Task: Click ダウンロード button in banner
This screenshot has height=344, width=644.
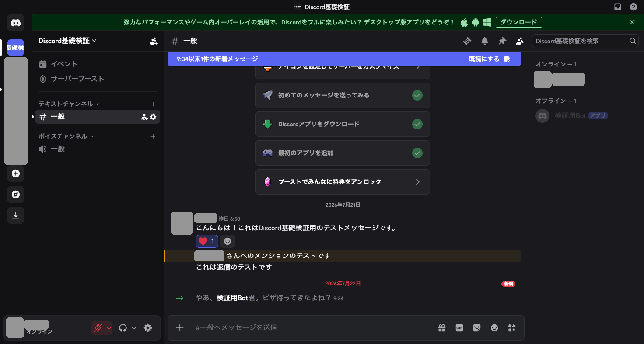Action: 519,22
